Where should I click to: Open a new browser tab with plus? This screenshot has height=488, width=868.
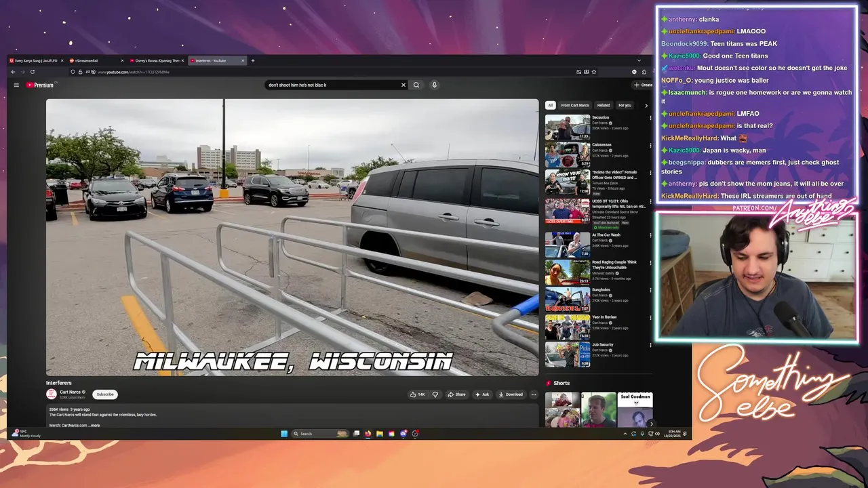click(253, 60)
